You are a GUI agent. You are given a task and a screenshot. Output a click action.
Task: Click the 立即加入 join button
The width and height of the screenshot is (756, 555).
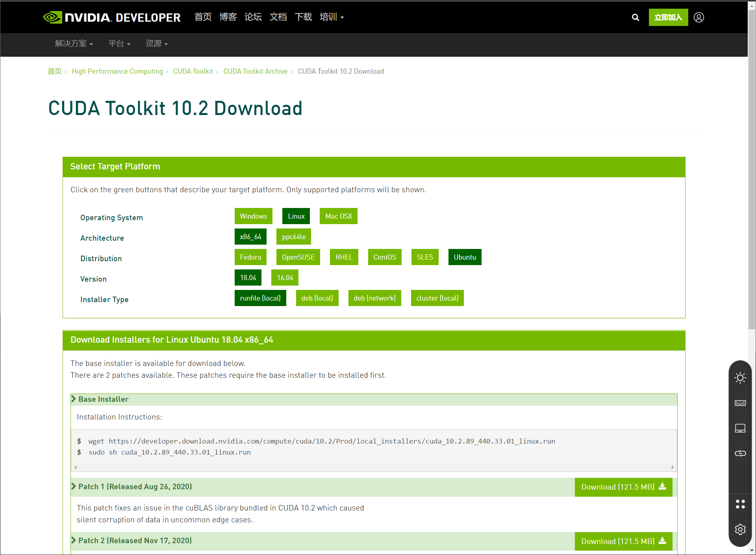(x=668, y=17)
